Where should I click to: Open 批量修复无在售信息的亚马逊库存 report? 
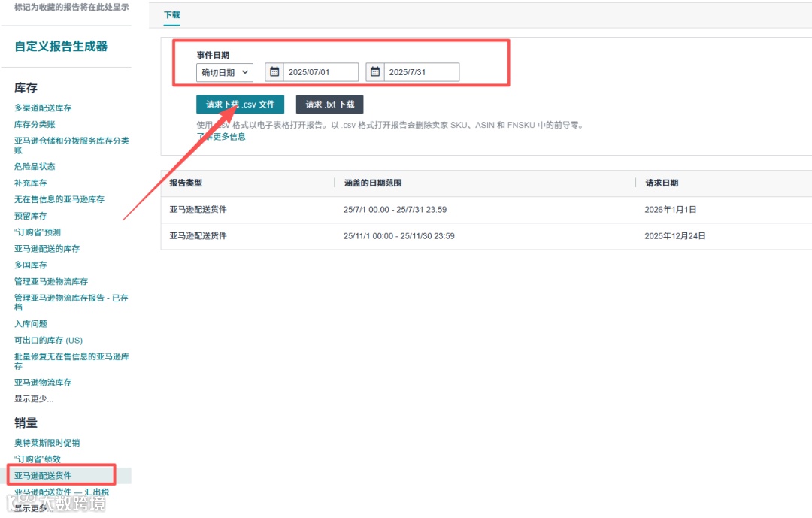pyautogui.click(x=71, y=361)
